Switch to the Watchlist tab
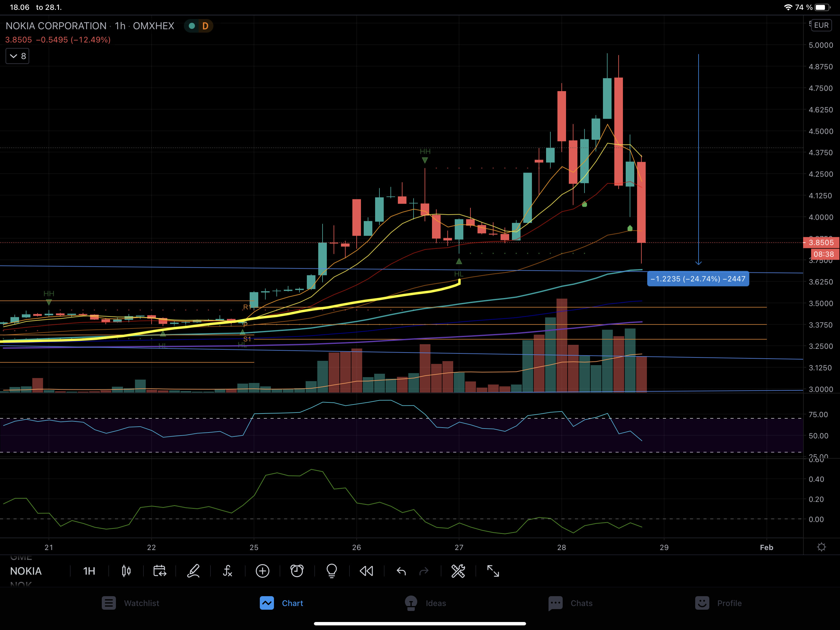840x630 pixels. (131, 603)
